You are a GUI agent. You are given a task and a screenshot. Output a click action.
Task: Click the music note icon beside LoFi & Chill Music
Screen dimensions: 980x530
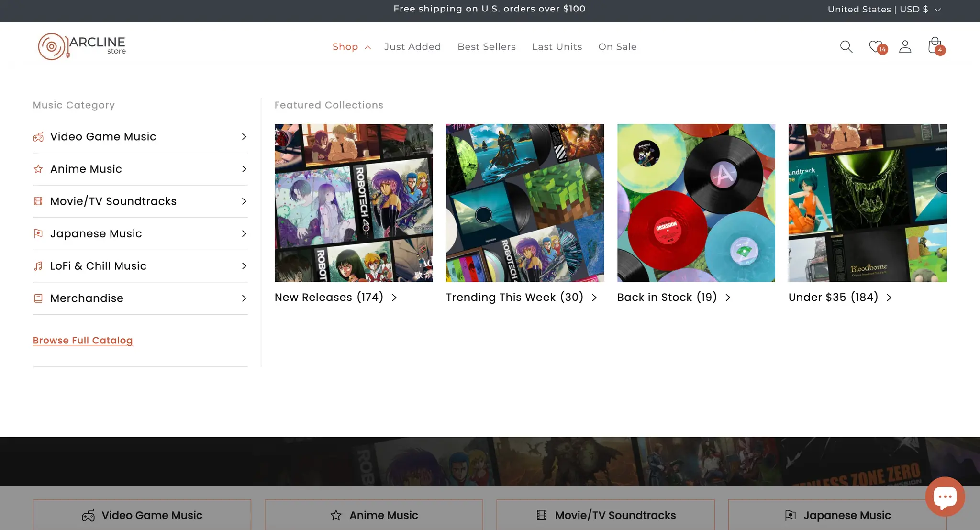click(38, 266)
